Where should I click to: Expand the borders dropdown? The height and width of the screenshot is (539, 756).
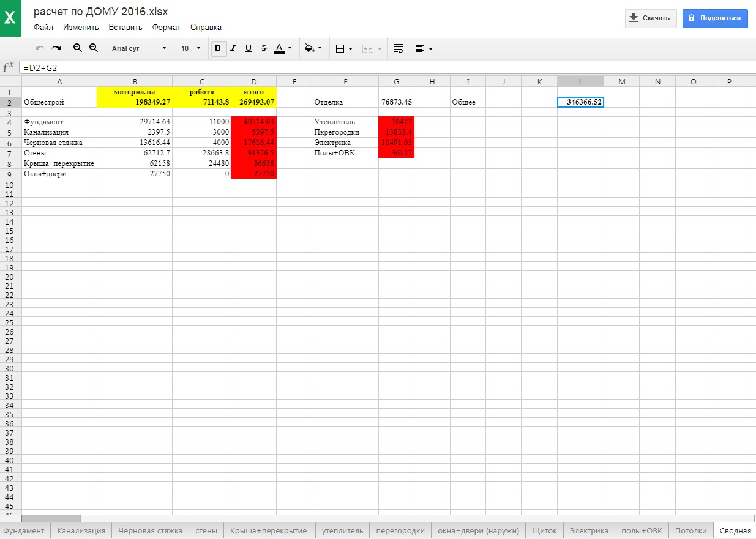click(x=344, y=48)
